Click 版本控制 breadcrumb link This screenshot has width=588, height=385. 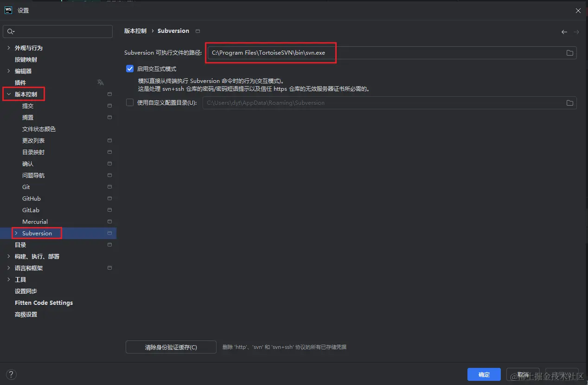click(135, 31)
